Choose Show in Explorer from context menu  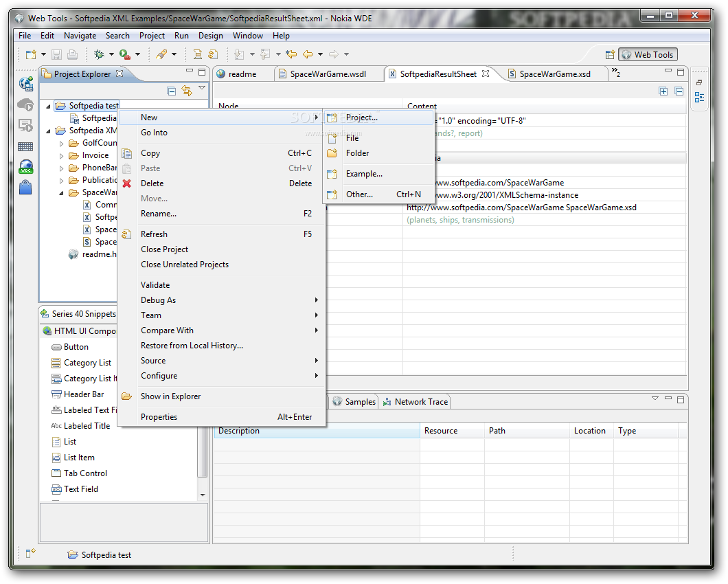click(x=221, y=396)
